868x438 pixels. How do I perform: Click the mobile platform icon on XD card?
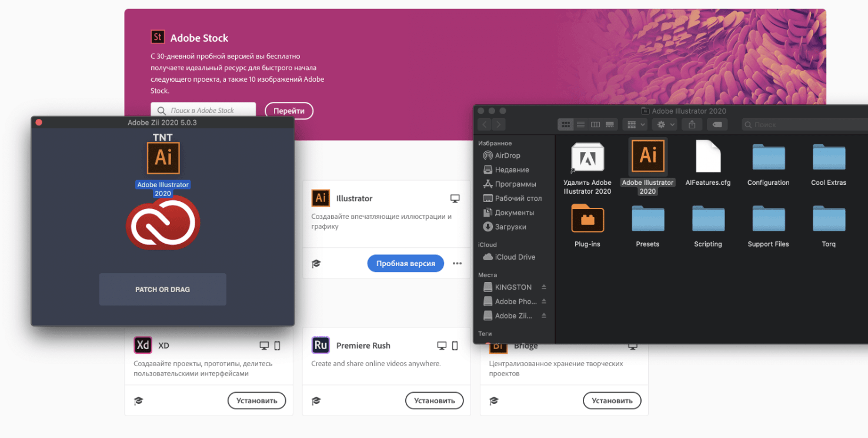(x=277, y=346)
